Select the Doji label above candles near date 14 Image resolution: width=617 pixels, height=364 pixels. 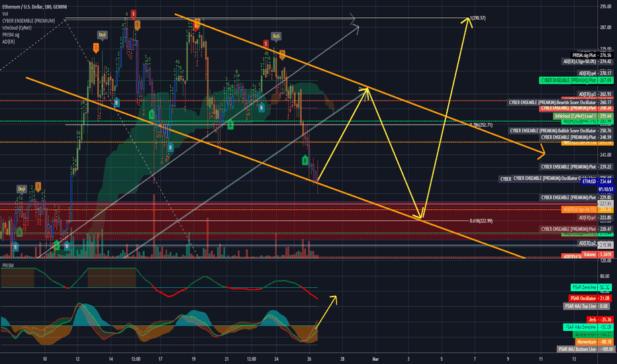click(x=103, y=35)
